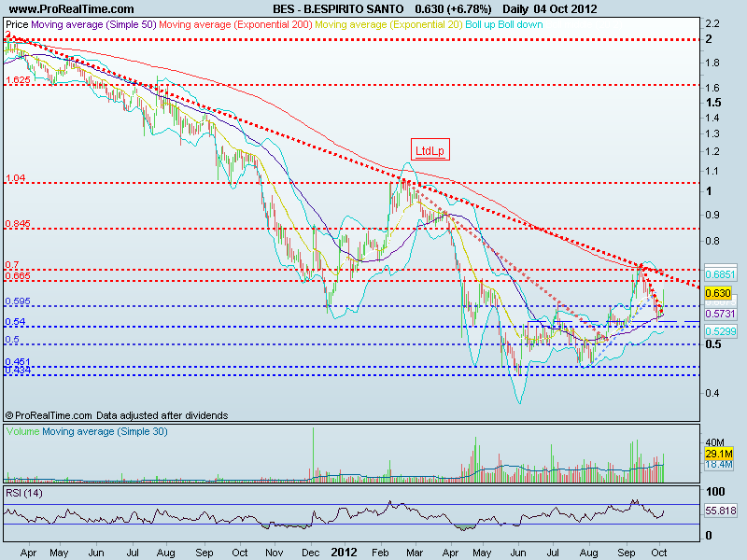Viewport: 747px width, 560px height.
Task: Click the '0.5299' Bollinger lower value tag
Action: coord(720,331)
